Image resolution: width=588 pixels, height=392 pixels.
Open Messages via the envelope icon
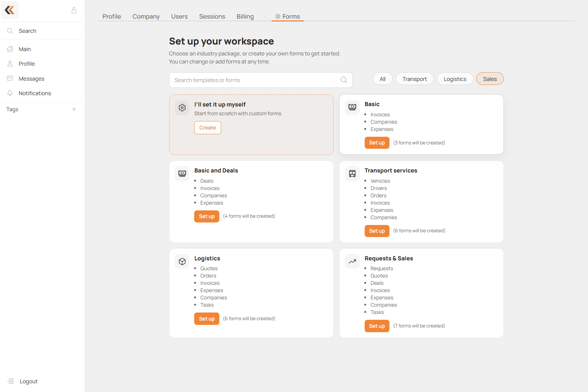tap(10, 78)
